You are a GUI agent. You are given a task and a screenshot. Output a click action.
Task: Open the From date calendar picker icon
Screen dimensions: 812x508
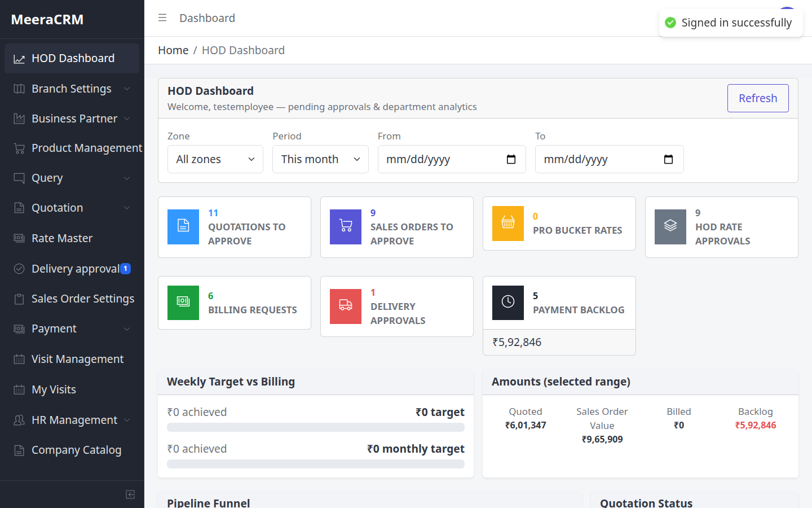tap(511, 159)
